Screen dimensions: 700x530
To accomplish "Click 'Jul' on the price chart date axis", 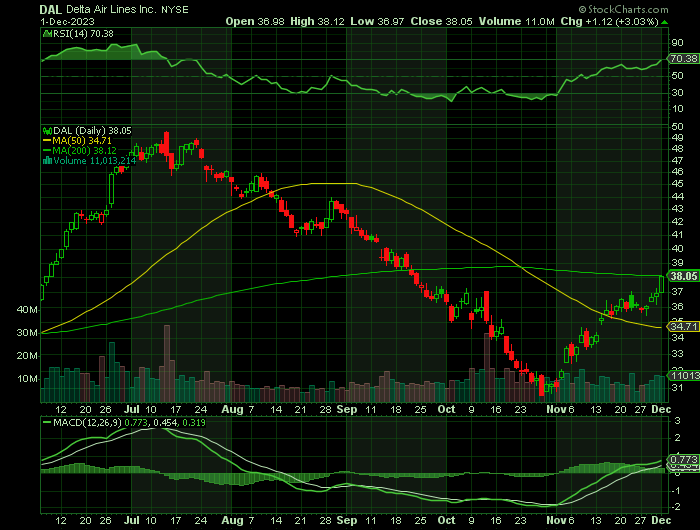I will 131,409.
